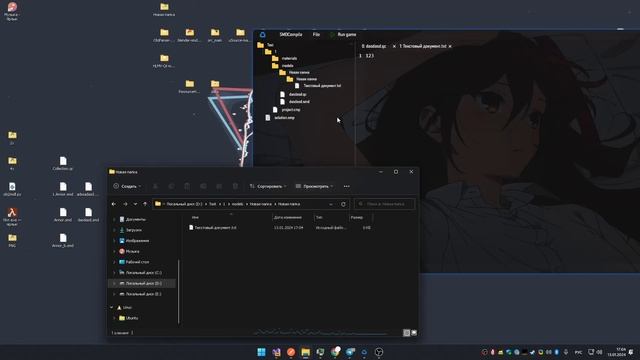Click line 1 text 123 in editor
This screenshot has height=360, width=640.
pyautogui.click(x=369, y=56)
